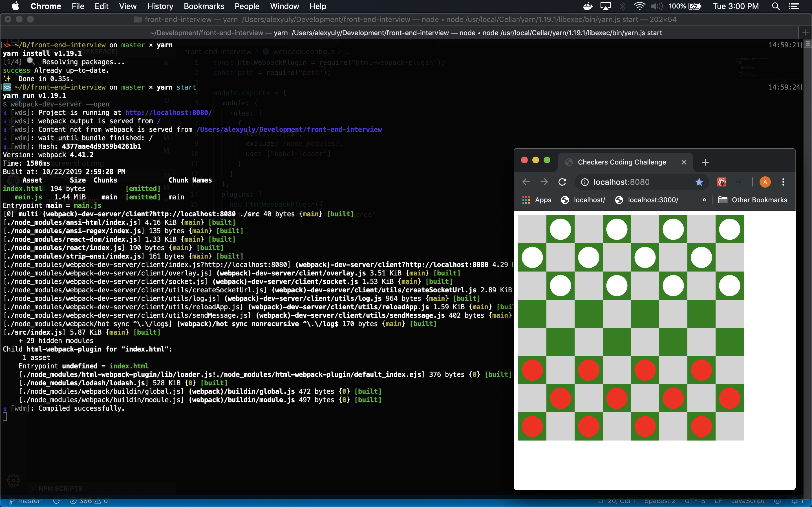Open the macOS notification center list
812x507 pixels.
click(794, 6)
